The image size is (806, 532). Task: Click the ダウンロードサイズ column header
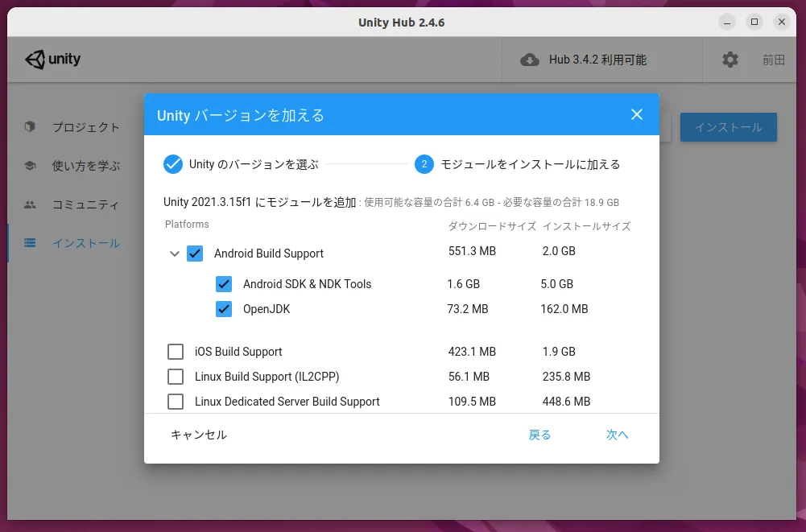pos(492,226)
